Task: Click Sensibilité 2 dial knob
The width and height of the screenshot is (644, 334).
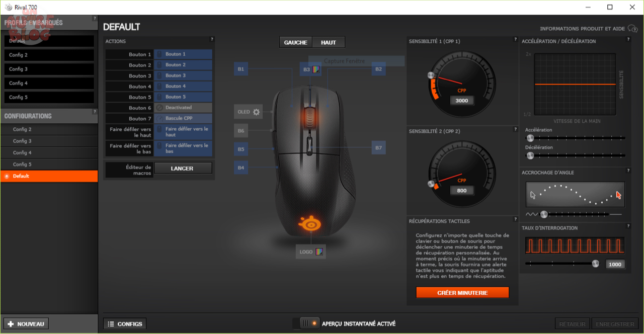Action: pos(430,184)
